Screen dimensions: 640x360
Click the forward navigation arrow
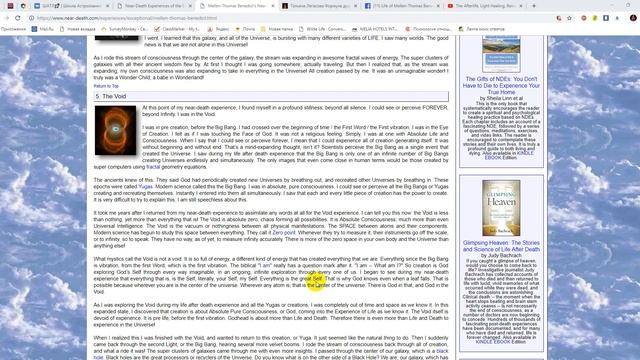pyautogui.click(x=7, y=18)
